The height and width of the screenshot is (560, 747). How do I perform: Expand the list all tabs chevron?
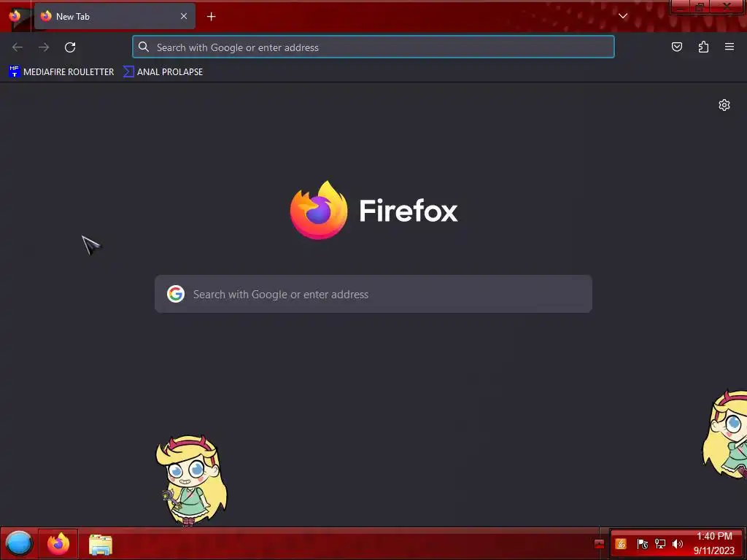[x=623, y=16]
